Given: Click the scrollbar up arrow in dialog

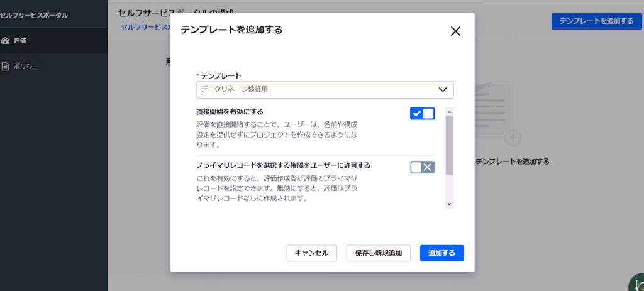Looking at the screenshot, I should point(449,111).
